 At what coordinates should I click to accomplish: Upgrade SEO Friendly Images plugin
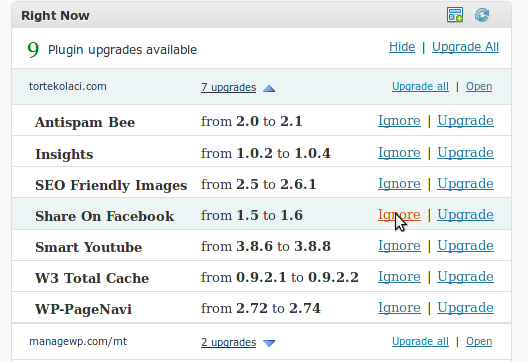465,184
